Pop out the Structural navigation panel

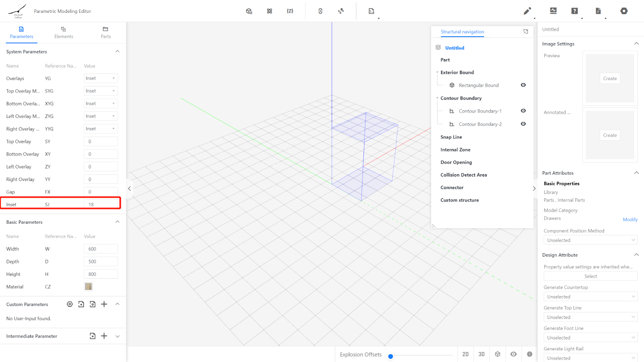coord(525,32)
